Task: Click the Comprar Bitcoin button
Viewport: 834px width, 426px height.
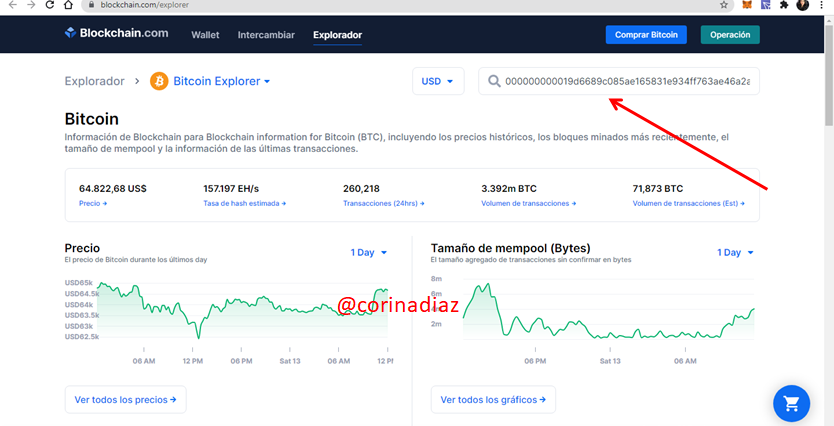Action: [646, 35]
